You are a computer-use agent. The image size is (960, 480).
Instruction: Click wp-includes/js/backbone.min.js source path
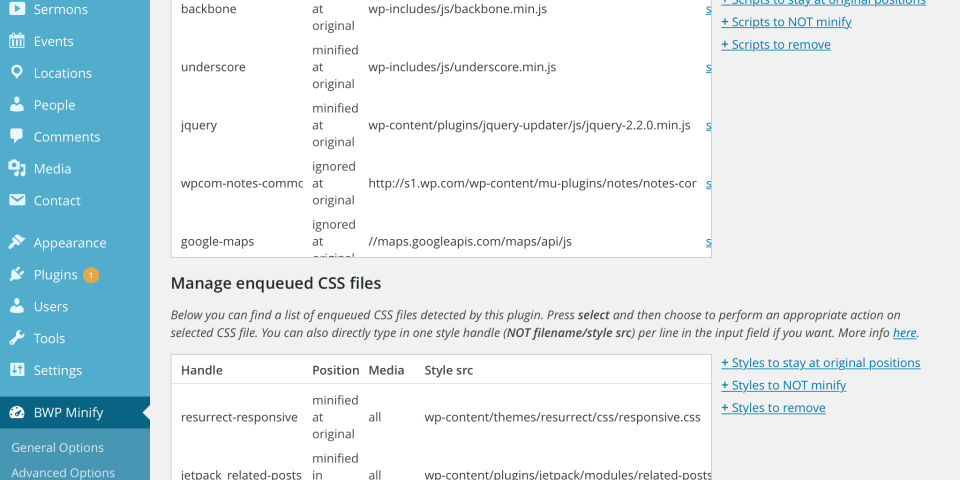(x=457, y=9)
